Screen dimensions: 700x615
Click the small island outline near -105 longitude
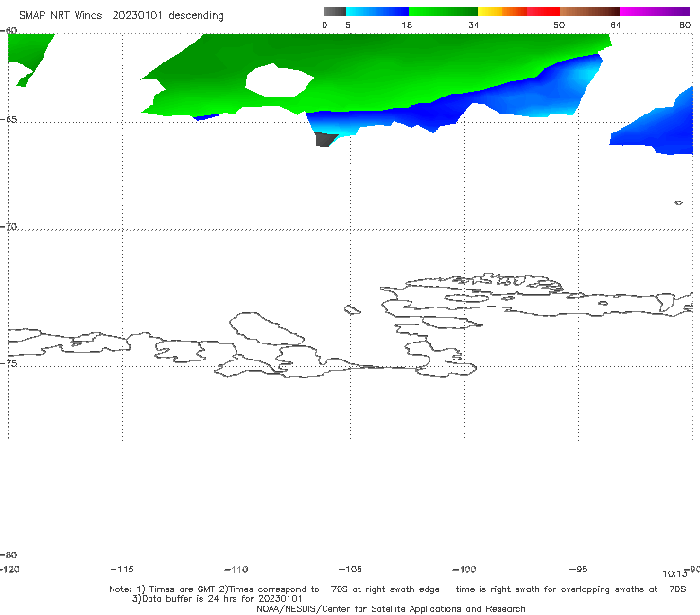[352, 309]
